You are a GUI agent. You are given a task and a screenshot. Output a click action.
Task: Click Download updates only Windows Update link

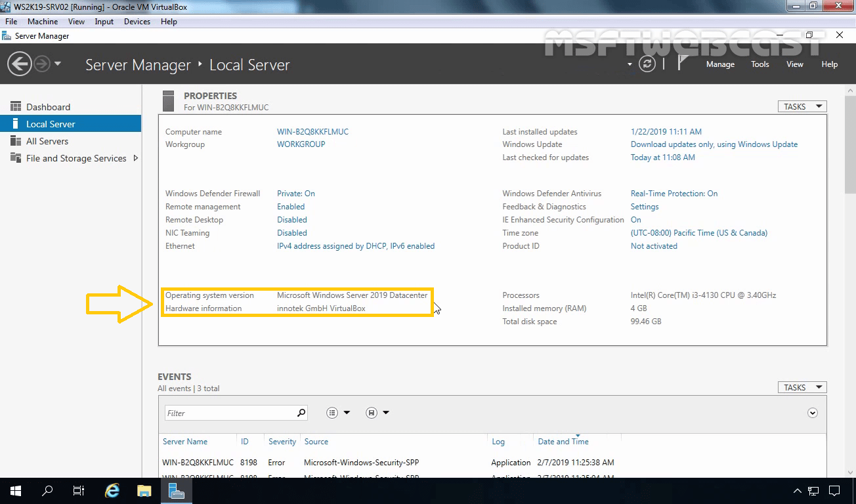(x=714, y=144)
